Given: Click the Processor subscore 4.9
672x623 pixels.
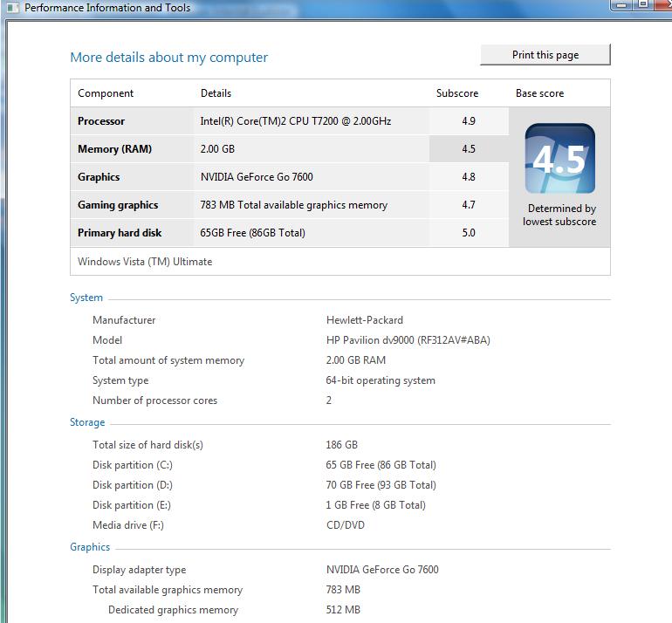Looking at the screenshot, I should 469,120.
